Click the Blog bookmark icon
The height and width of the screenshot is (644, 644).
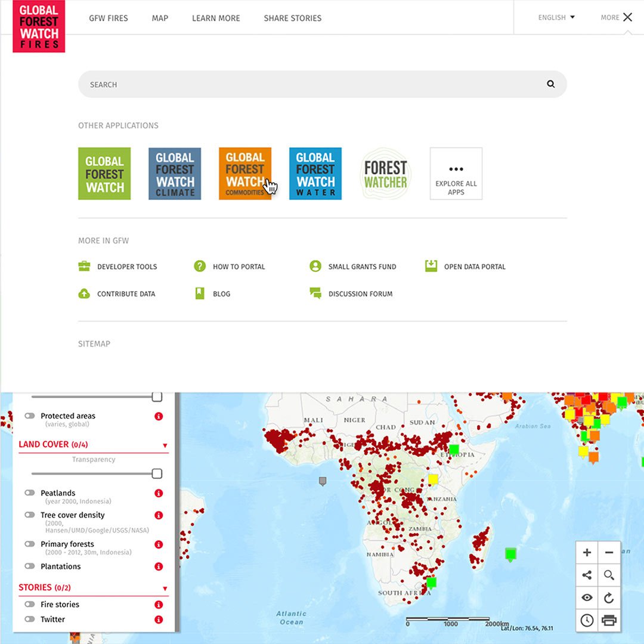pos(200,293)
